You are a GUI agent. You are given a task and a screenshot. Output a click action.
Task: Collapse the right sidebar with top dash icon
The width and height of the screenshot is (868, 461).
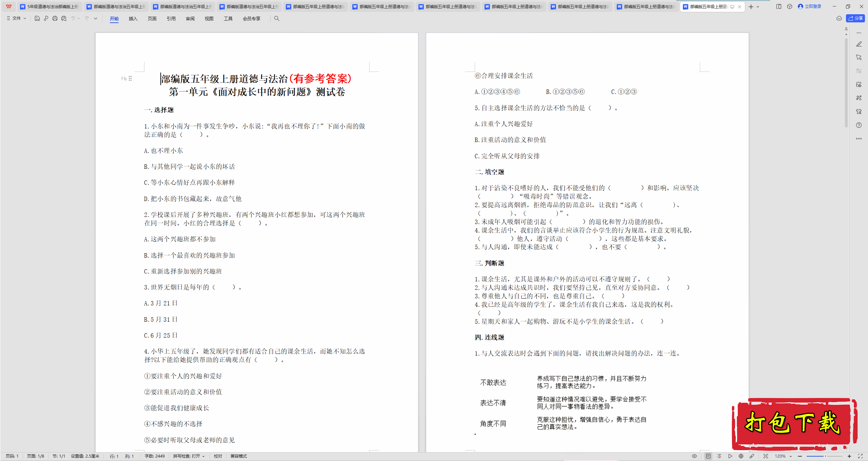coord(859,33)
